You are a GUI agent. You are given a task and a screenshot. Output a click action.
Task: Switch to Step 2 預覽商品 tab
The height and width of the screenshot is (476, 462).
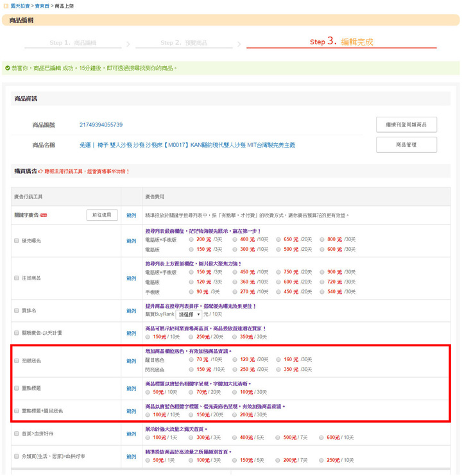tap(184, 43)
